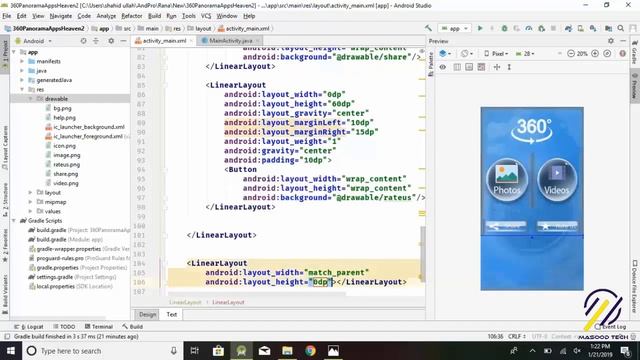The image size is (640, 360).
Task: Expand the java folder
Action: click(x=22, y=71)
